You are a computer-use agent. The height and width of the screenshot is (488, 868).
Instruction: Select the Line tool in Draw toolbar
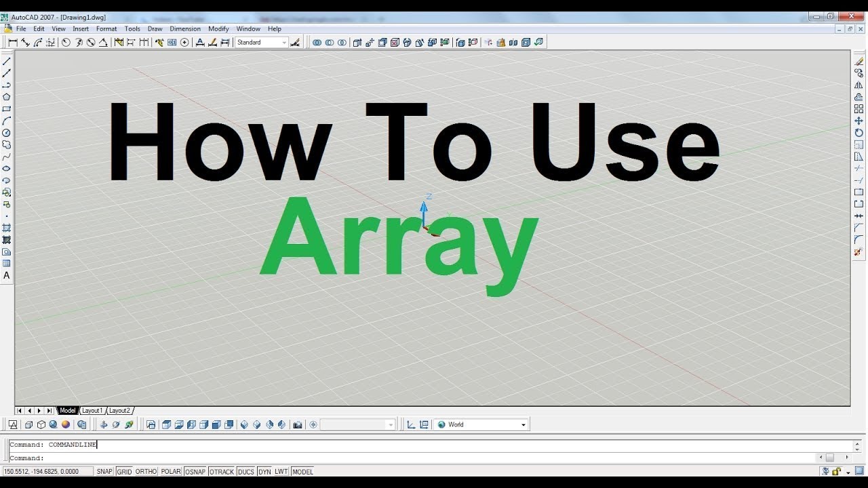point(7,61)
